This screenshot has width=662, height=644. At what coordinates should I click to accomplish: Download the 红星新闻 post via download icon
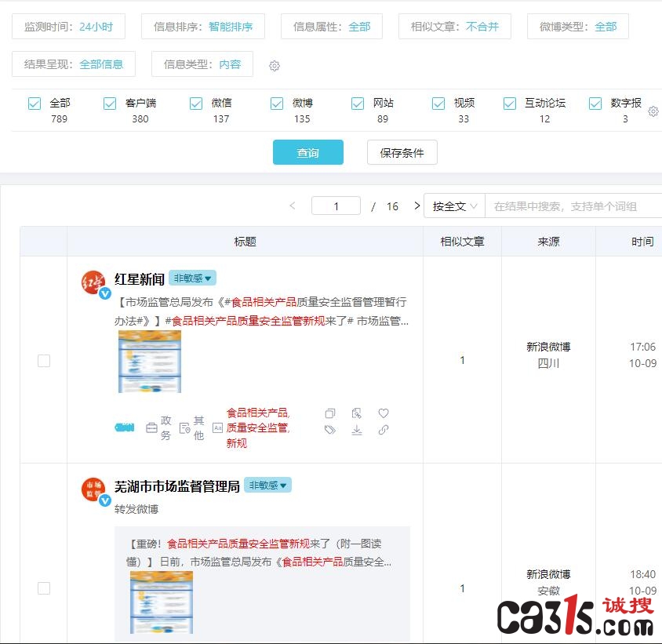point(357,430)
